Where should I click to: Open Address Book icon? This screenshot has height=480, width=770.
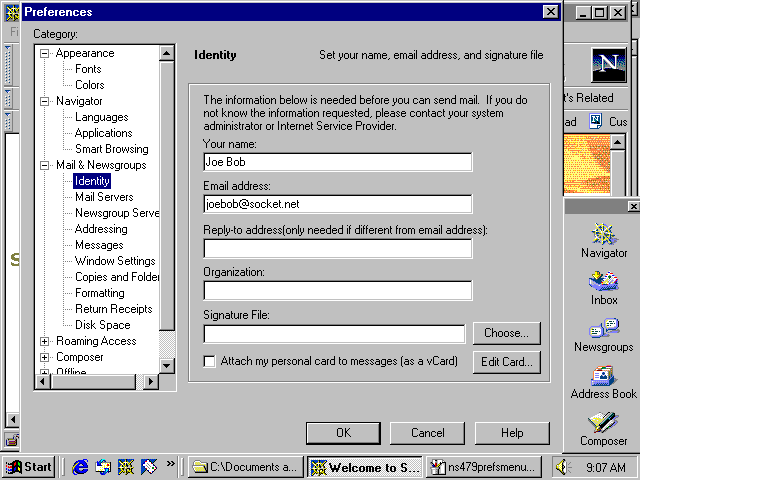tap(604, 382)
